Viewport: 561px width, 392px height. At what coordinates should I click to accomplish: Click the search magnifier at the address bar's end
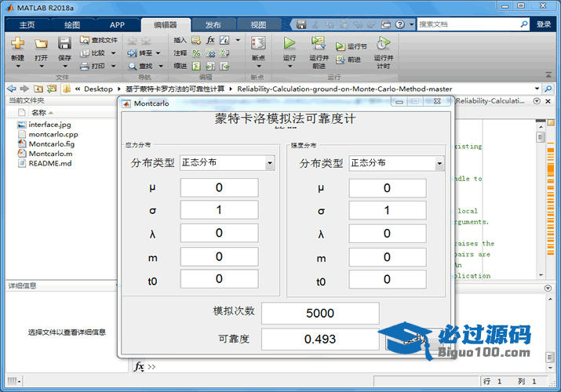[x=548, y=89]
